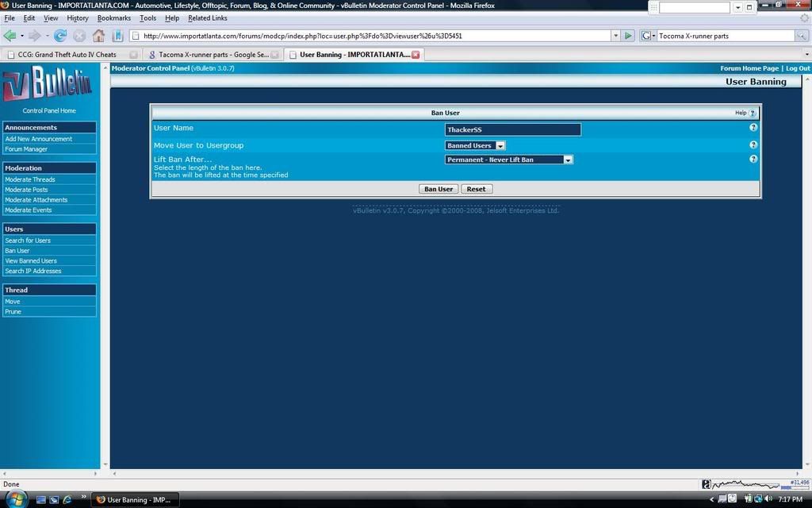Open the address bar history dropdown arrow
This screenshot has width=812, height=508.
pos(615,36)
